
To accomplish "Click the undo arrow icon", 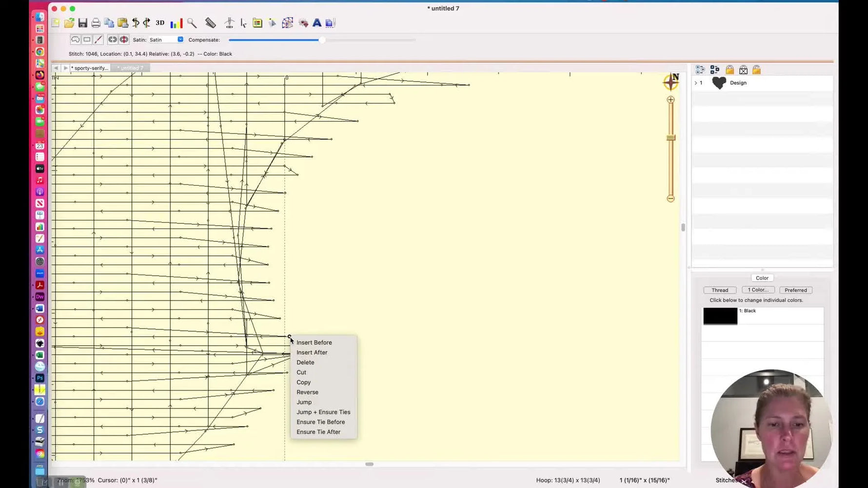I will (x=136, y=23).
